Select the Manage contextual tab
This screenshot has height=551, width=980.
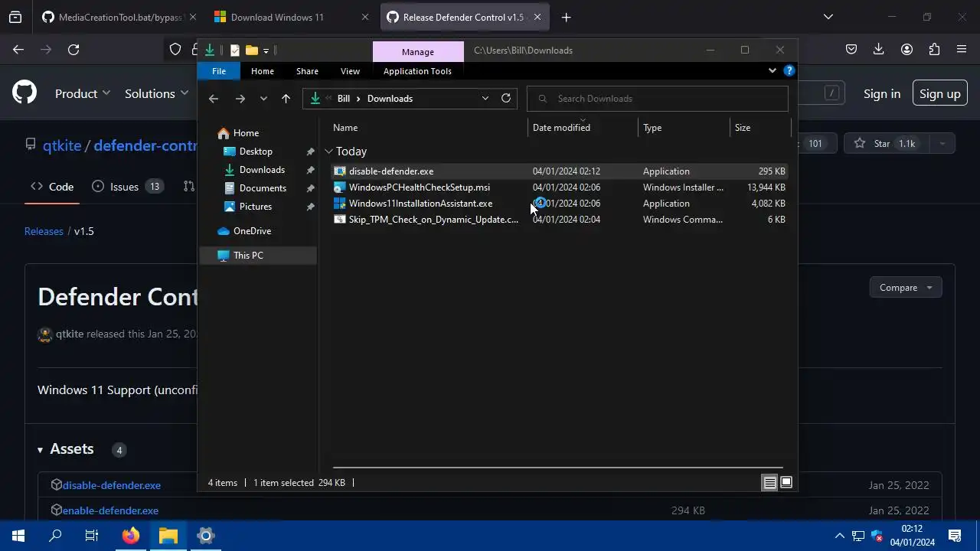418,51
